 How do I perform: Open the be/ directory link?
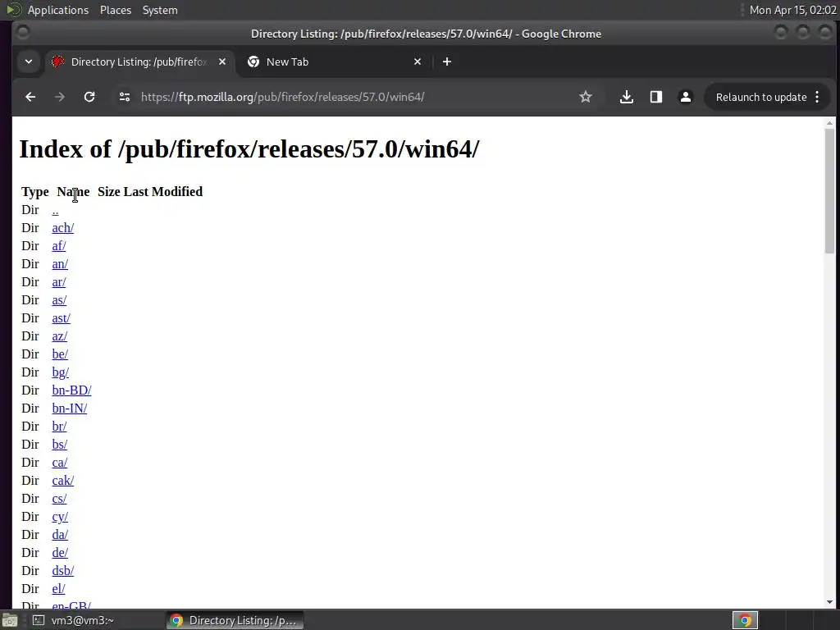[60, 354]
